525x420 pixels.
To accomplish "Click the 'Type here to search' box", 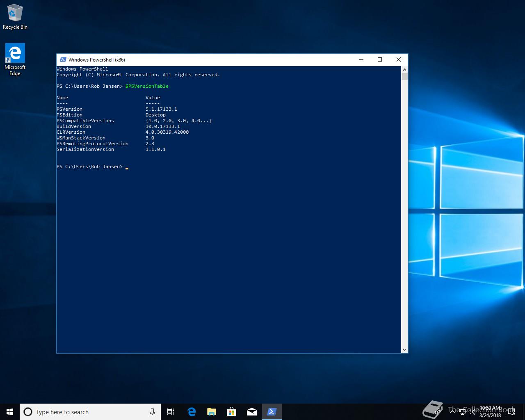I will pos(90,412).
